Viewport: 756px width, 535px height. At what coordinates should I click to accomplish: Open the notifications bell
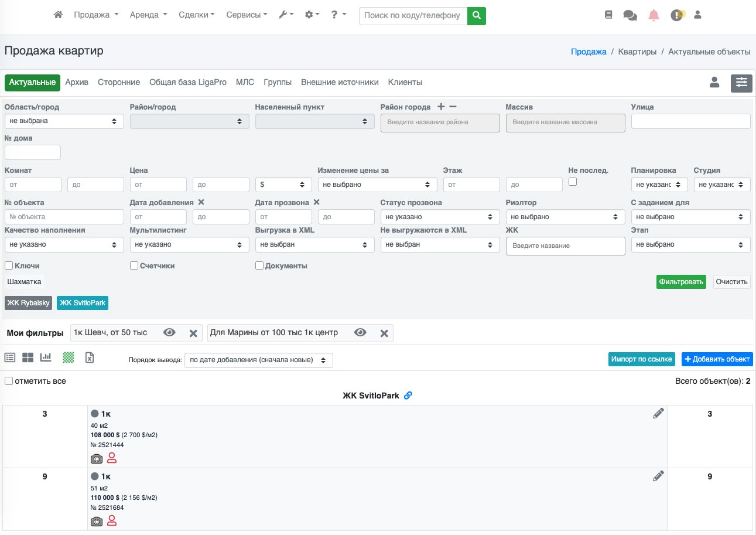point(654,15)
